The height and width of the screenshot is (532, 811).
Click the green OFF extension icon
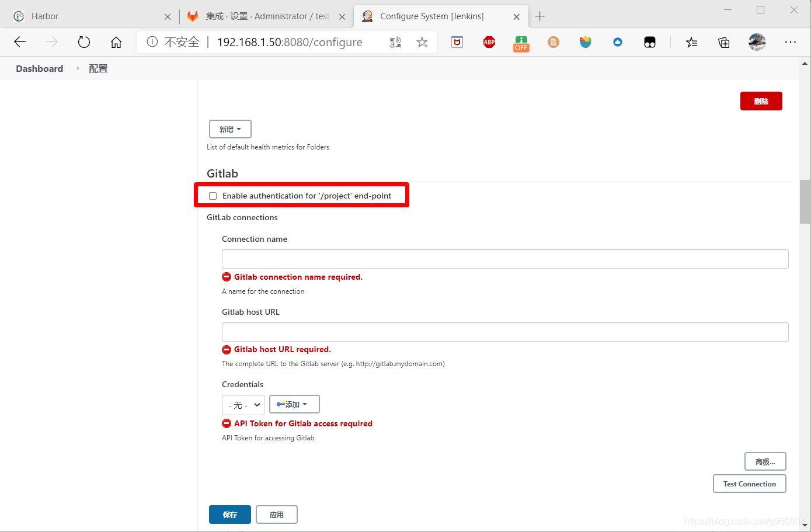click(521, 43)
